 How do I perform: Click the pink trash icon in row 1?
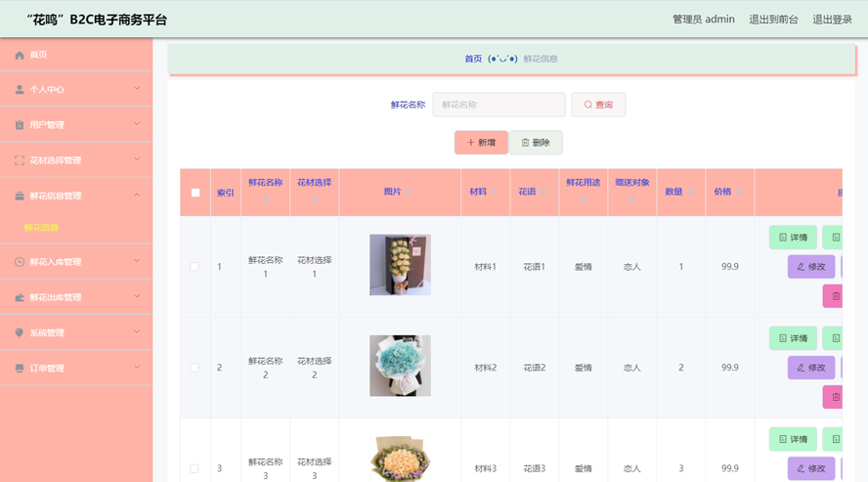[x=834, y=295]
